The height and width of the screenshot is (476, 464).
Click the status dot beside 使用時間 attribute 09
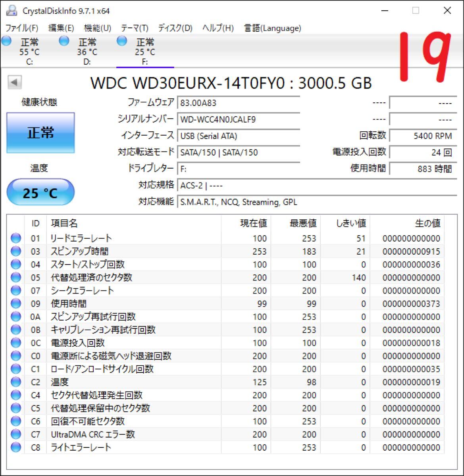pos(15,303)
